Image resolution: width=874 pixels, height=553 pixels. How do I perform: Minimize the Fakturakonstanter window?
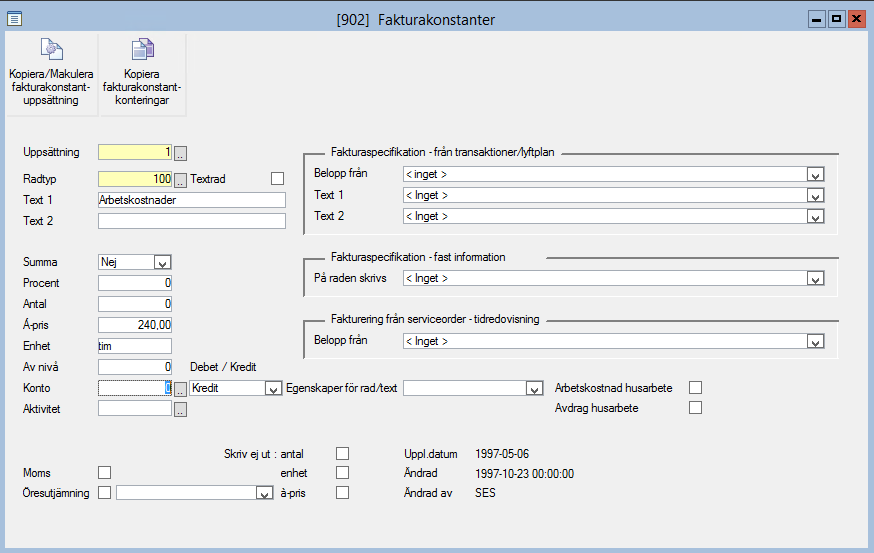click(x=817, y=19)
